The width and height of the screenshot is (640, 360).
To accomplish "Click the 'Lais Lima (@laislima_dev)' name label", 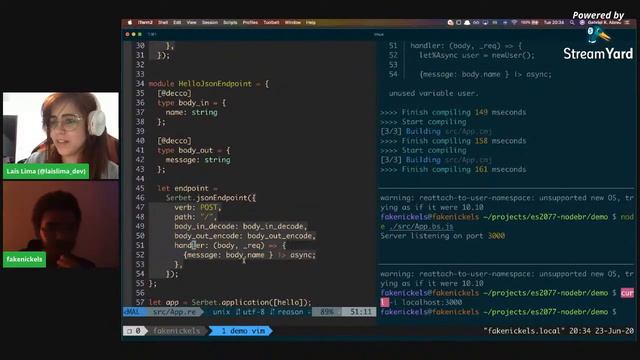I will coord(46,171).
